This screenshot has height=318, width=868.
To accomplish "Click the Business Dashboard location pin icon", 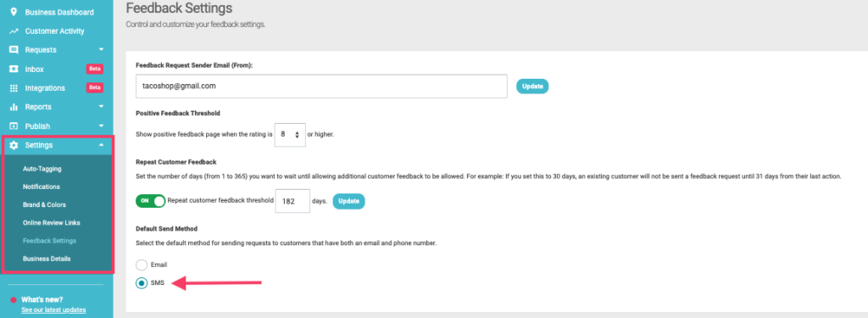I will coord(14,12).
